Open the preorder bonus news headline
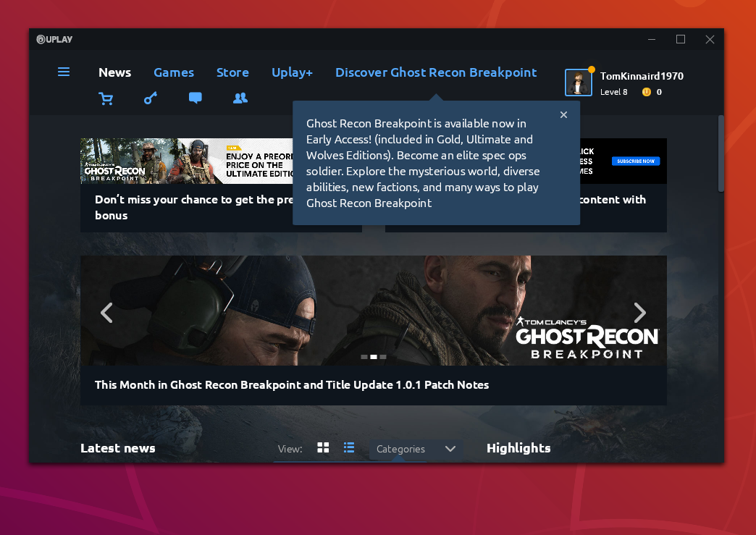Image resolution: width=756 pixels, height=535 pixels. 194,207
